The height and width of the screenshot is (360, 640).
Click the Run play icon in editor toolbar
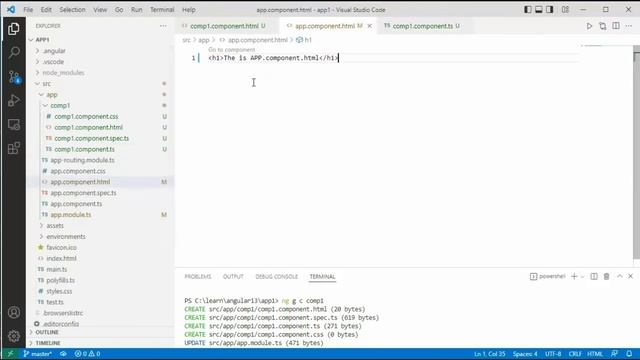[x=589, y=26]
